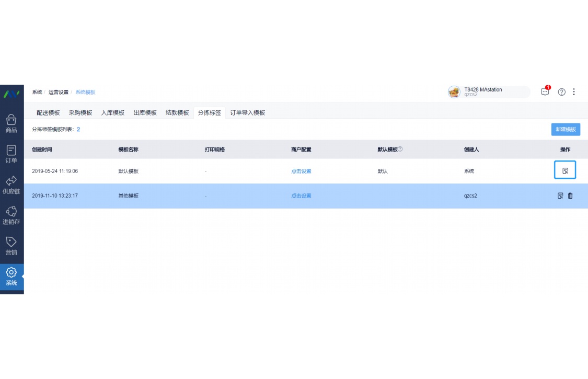Click the help question-mark icon
This screenshot has height=379, width=588.
[561, 91]
